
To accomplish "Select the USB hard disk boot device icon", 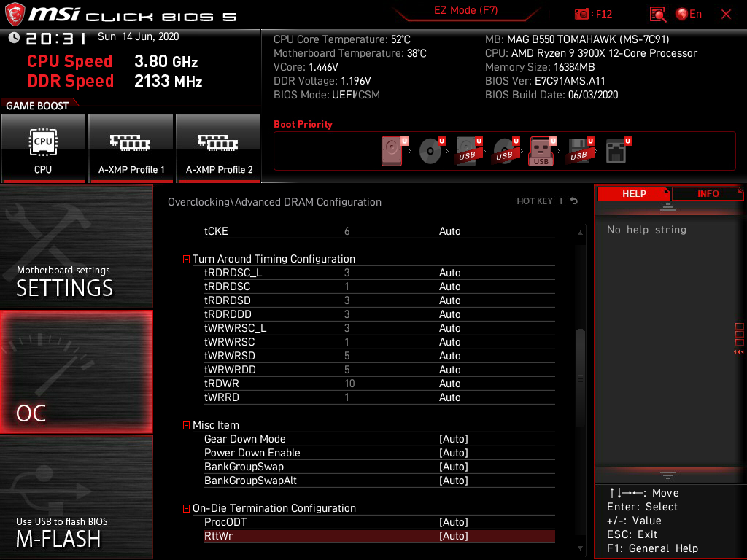I will pyautogui.click(x=469, y=151).
